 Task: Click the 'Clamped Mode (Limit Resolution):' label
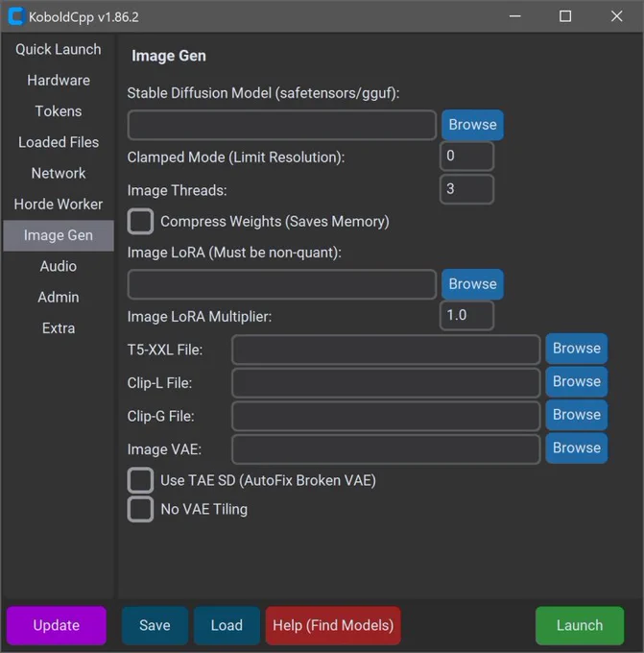(x=236, y=157)
